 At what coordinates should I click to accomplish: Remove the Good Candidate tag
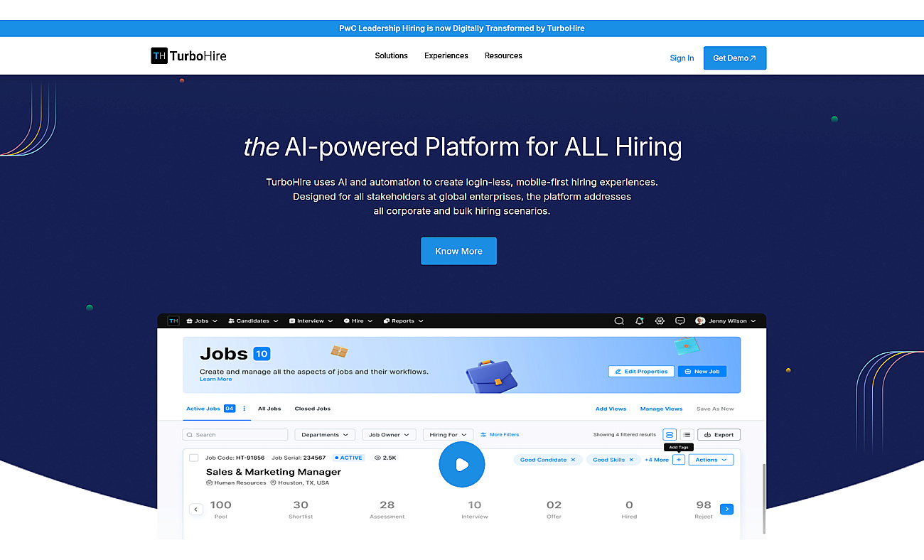573,460
